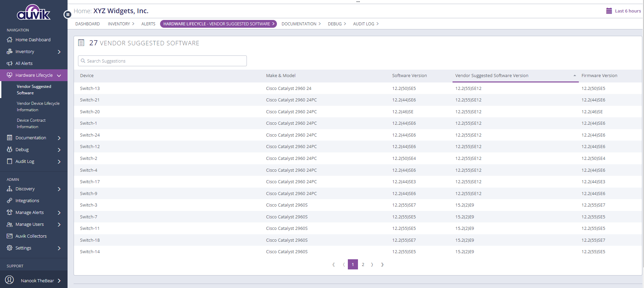This screenshot has height=288, width=644.
Task: Expand the Manage Users sidebar chevron
Action: click(59, 224)
